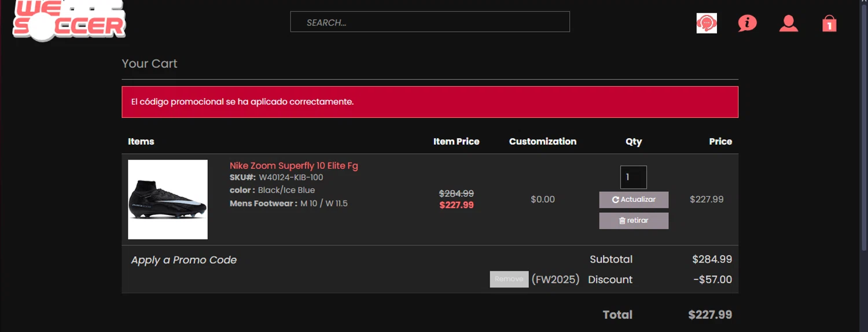This screenshot has height=332, width=868.
Task: Click the promo code success banner
Action: [429, 102]
